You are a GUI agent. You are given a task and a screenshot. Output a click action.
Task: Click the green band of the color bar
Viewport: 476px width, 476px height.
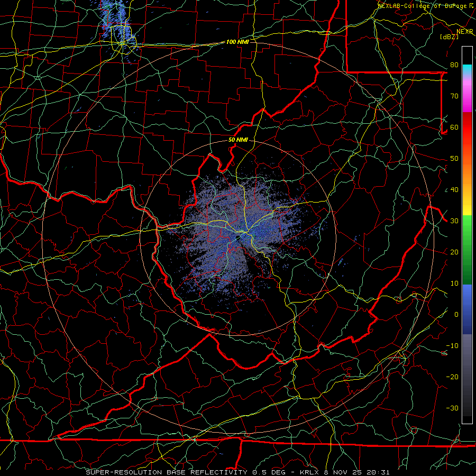467,249
